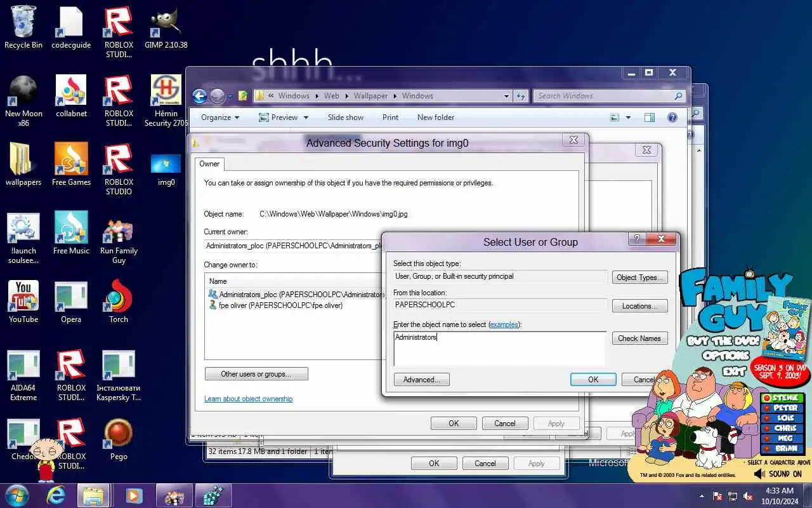This screenshot has height=508, width=812.
Task: Click the Check Names button
Action: click(639, 338)
